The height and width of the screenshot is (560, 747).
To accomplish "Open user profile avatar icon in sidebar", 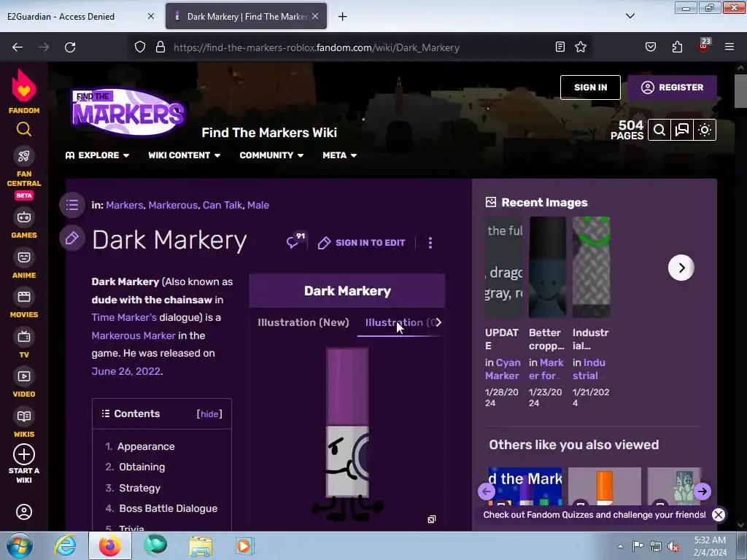I will pos(24,512).
